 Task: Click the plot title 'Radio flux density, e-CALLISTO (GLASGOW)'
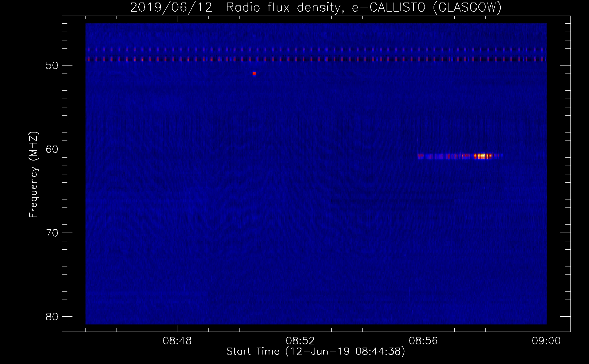(x=364, y=8)
